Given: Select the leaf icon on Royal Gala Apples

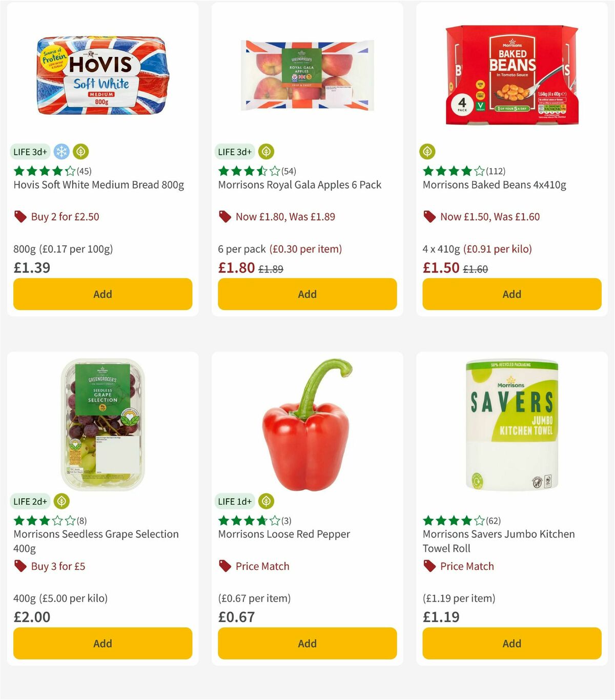Looking at the screenshot, I should tap(266, 152).
